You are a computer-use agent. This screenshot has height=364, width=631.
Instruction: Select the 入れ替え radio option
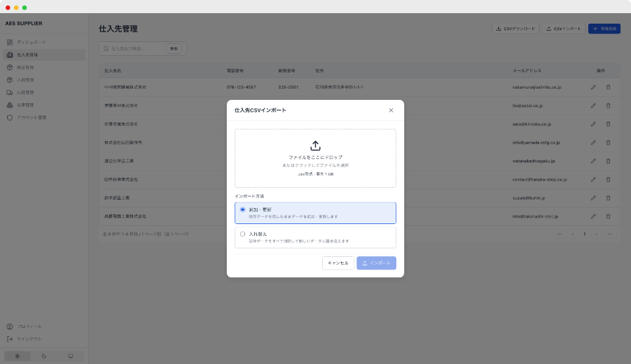click(243, 233)
